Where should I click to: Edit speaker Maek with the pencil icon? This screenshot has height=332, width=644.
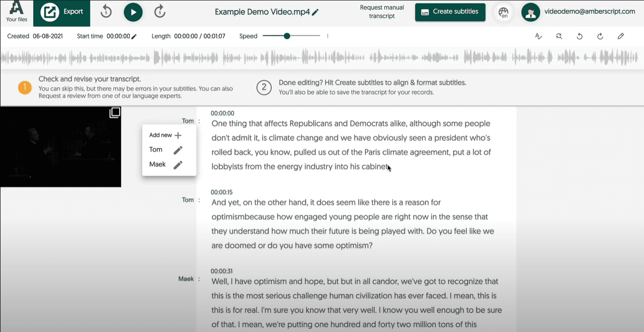[178, 165]
